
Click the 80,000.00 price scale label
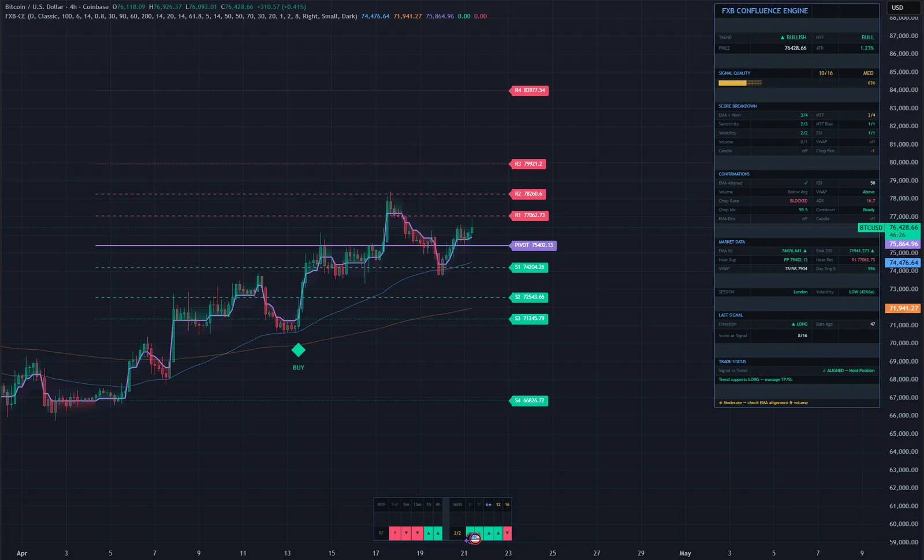point(904,162)
